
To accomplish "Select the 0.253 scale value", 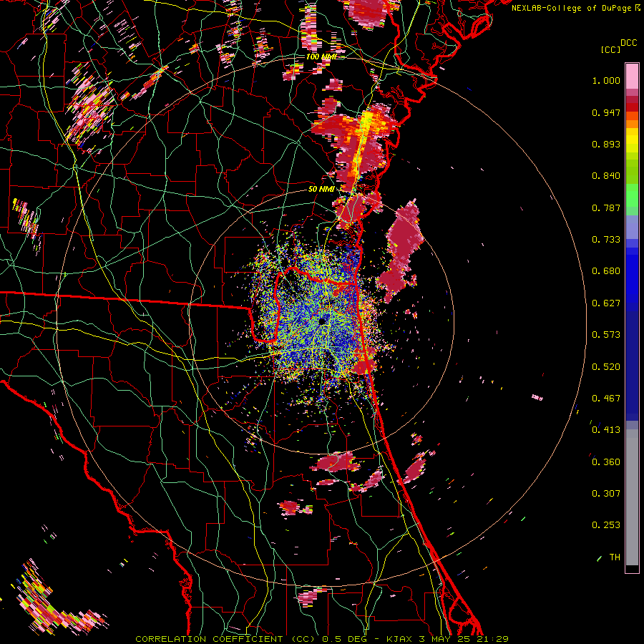I will [x=606, y=525].
